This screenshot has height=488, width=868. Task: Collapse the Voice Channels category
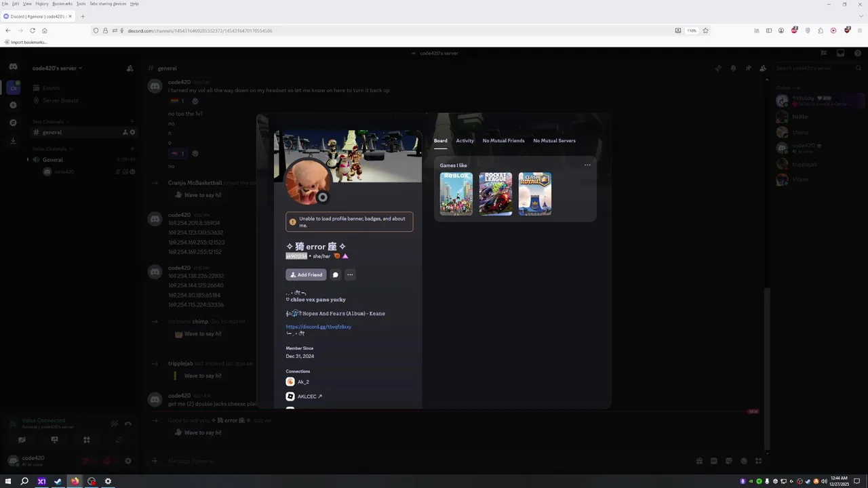[51, 148]
